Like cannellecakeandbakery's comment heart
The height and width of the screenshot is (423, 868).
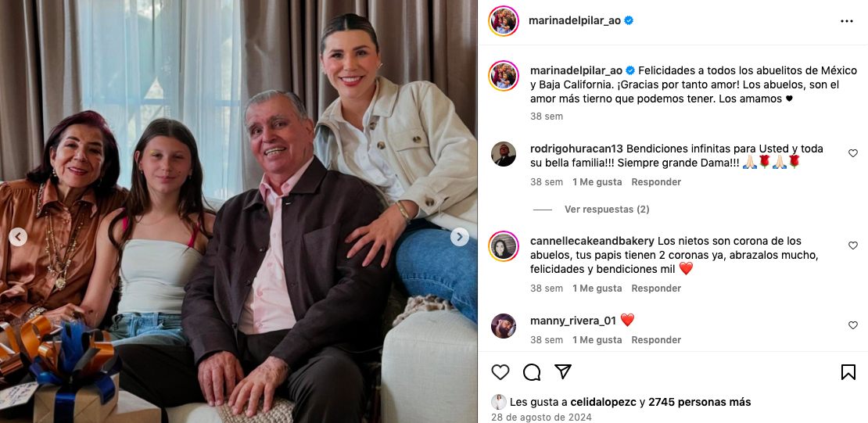tap(853, 246)
